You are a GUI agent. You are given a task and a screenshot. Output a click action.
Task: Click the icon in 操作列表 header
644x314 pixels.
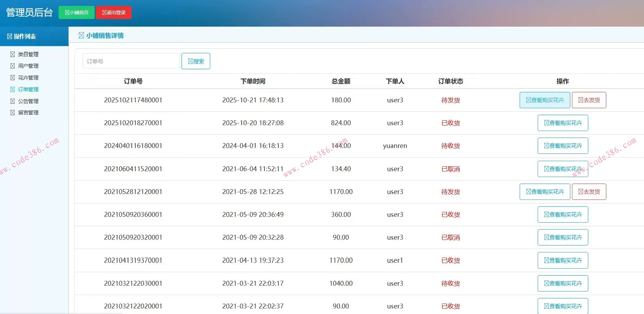pos(10,36)
